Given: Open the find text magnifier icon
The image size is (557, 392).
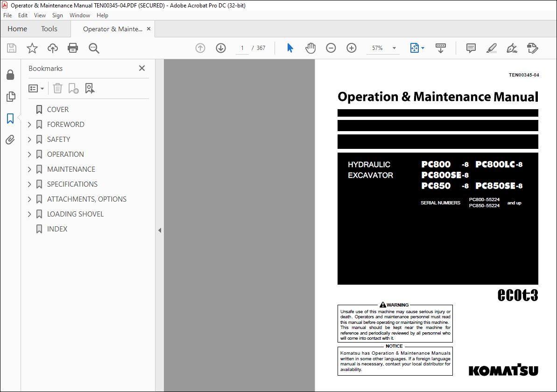Looking at the screenshot, I should (x=94, y=48).
